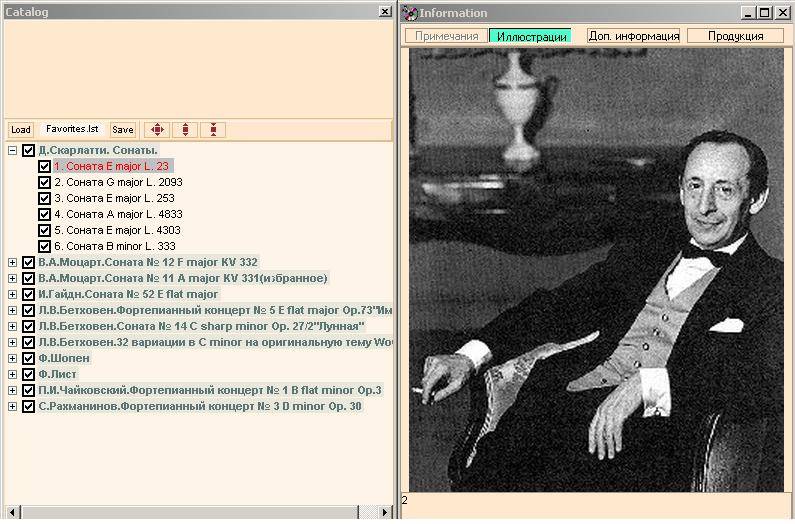This screenshot has width=795, height=524.
Task: Click the Information window title icon
Action: pos(410,13)
